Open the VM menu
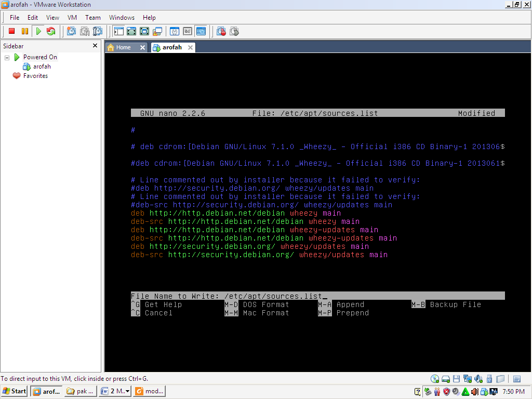Viewport: 532px width, 399px height. tap(72, 17)
